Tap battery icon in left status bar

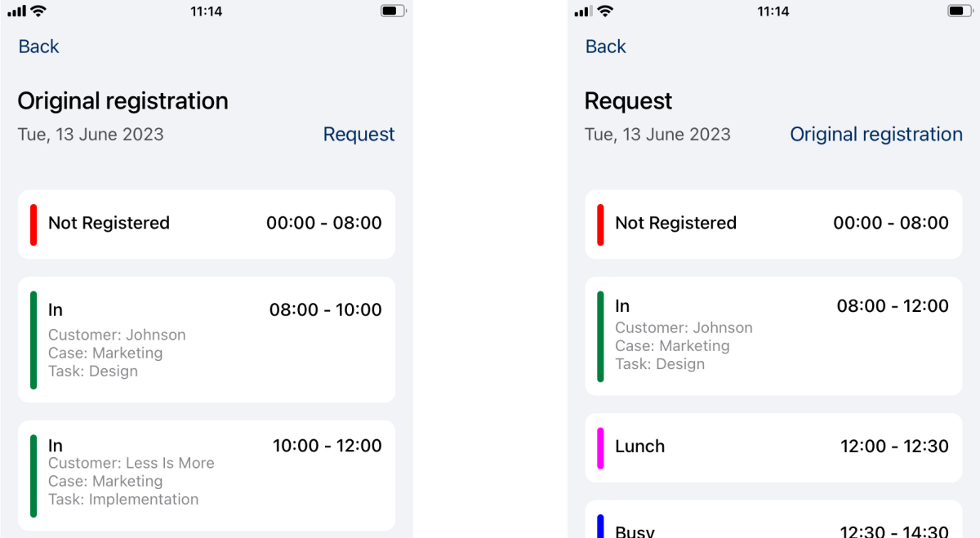point(393,11)
